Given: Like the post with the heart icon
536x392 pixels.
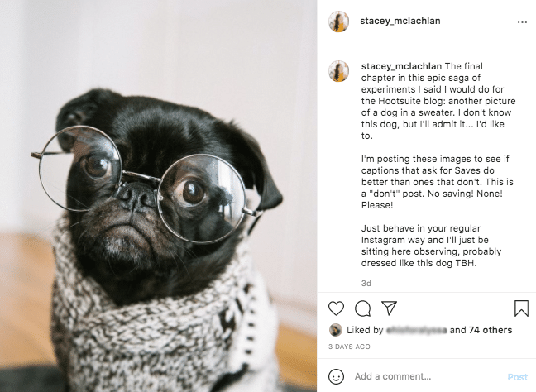Looking at the screenshot, I should coord(336,308).
